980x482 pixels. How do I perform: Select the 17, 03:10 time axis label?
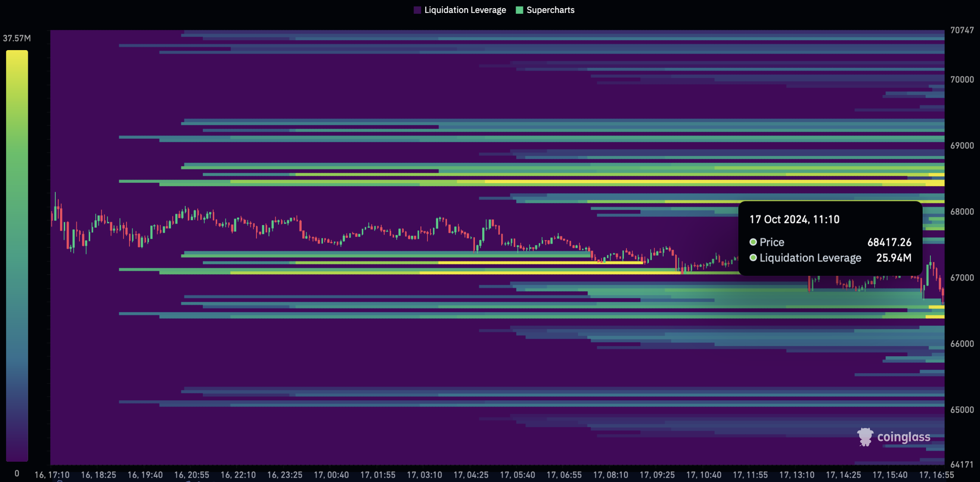(424, 475)
